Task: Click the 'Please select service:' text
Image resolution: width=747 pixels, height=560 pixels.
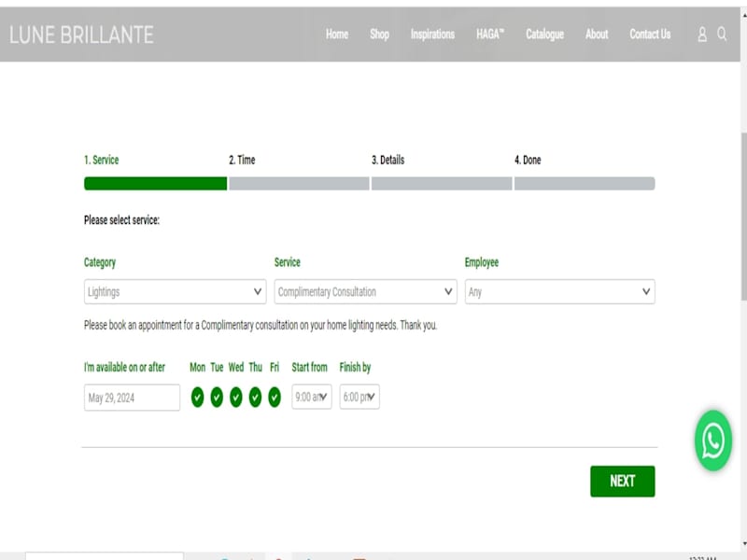Action: (121, 220)
